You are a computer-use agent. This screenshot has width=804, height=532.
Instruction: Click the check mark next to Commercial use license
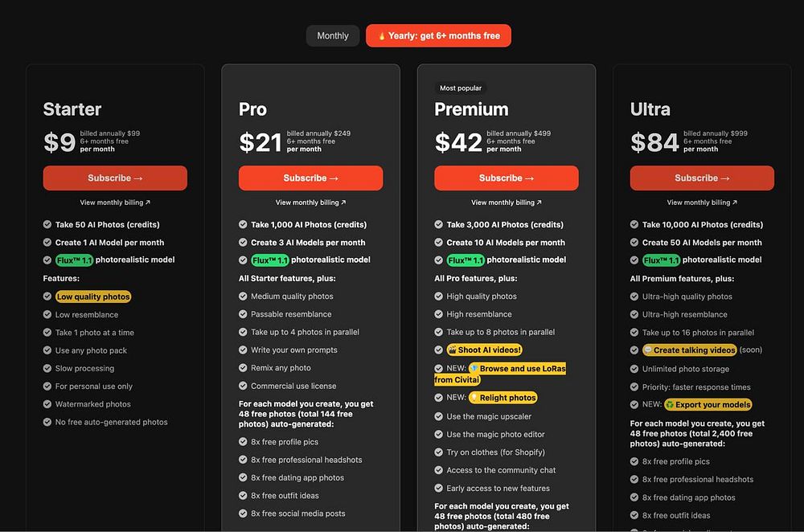click(243, 386)
